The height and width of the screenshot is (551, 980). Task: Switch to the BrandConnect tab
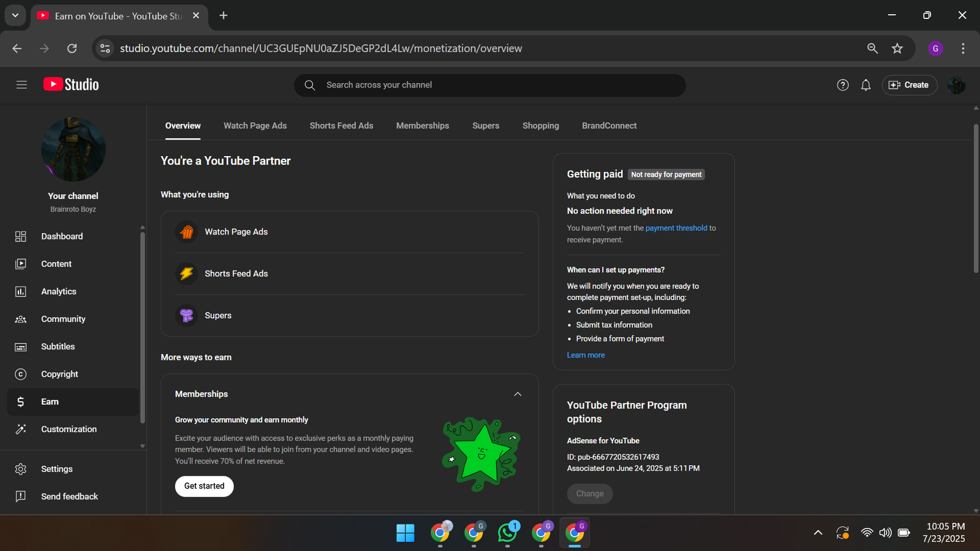click(609, 126)
